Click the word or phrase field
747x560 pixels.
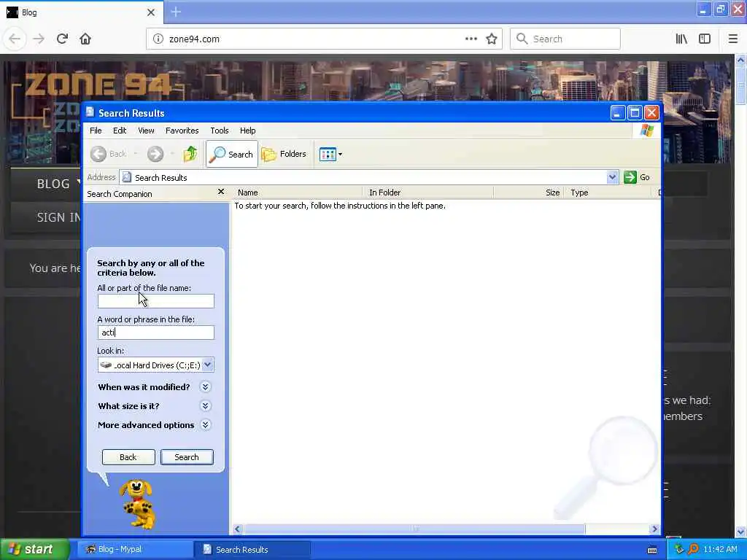click(x=156, y=332)
